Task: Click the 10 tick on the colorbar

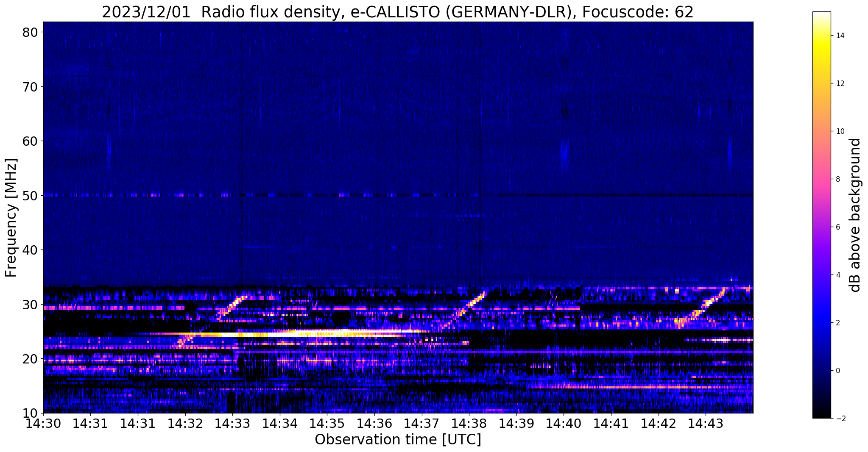Action: tap(840, 131)
